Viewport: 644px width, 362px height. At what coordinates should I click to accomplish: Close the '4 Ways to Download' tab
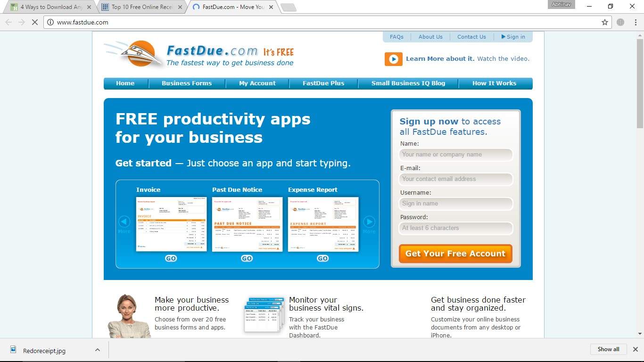89,7
